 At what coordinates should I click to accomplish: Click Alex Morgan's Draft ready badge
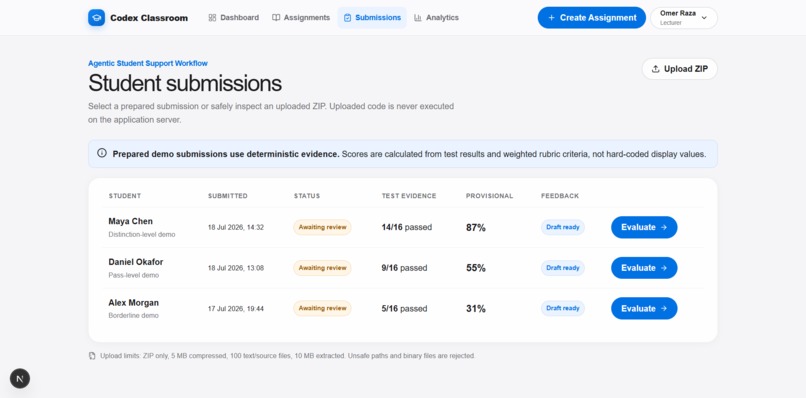(x=563, y=309)
